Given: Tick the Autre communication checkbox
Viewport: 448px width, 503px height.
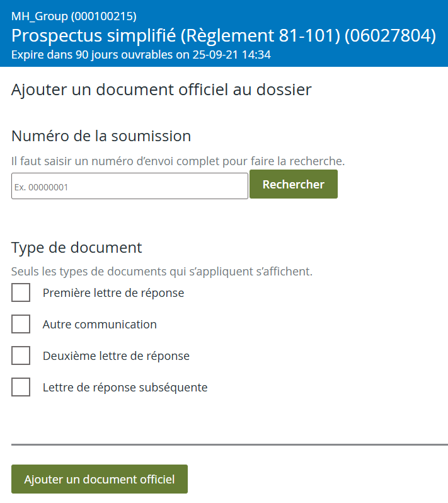Looking at the screenshot, I should (21, 324).
